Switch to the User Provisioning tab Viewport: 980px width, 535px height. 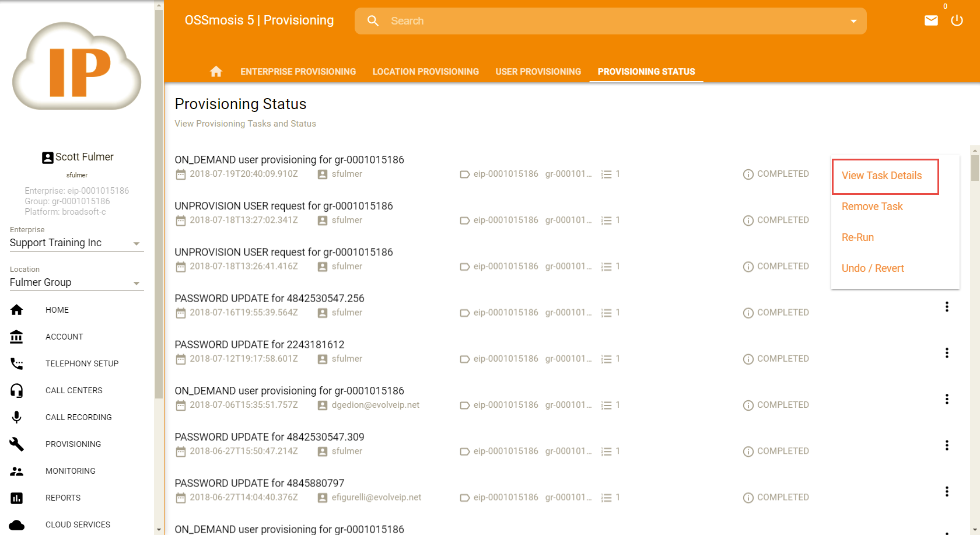pyautogui.click(x=538, y=72)
